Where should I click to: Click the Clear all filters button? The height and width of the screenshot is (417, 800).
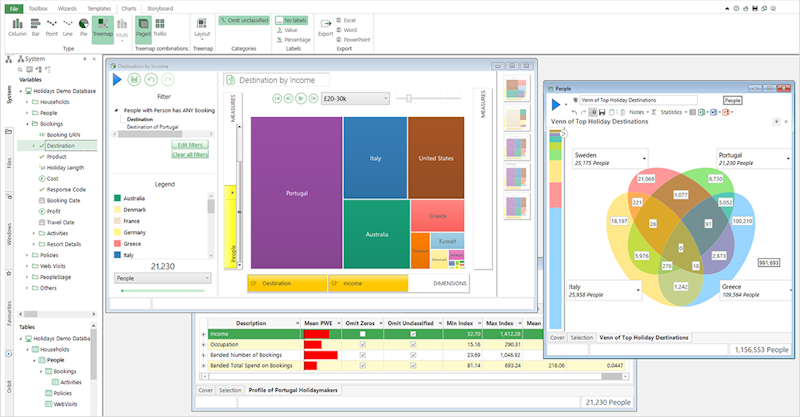[x=190, y=155]
